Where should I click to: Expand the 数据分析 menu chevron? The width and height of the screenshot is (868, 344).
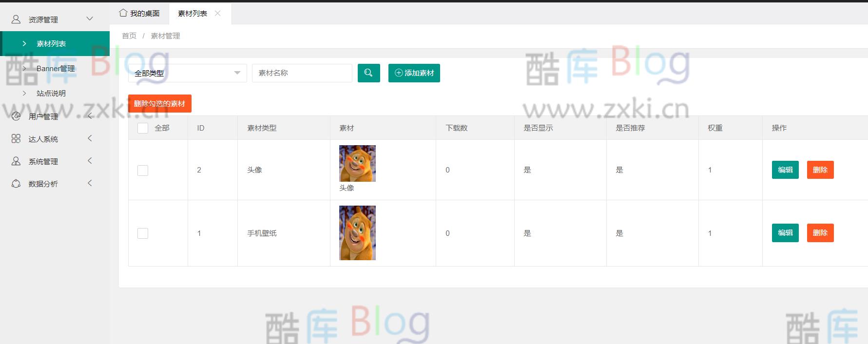(x=90, y=183)
